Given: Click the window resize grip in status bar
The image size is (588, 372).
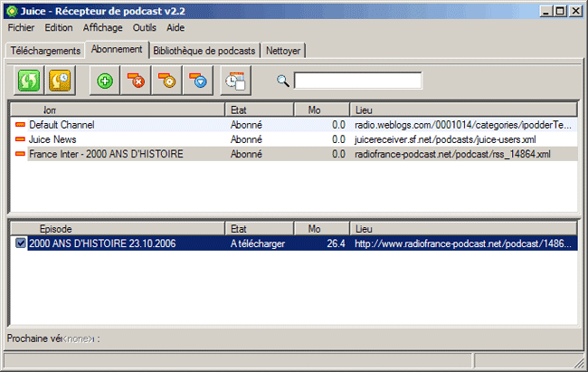Looking at the screenshot, I should [x=578, y=361].
